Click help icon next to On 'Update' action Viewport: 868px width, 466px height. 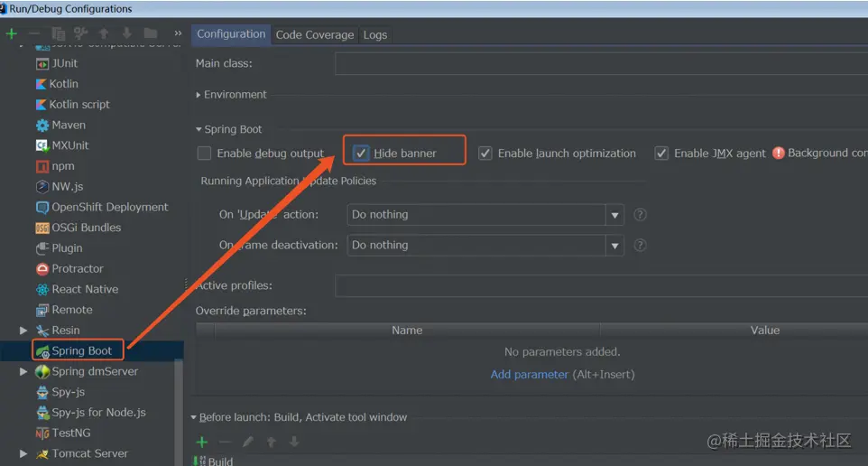tap(640, 214)
